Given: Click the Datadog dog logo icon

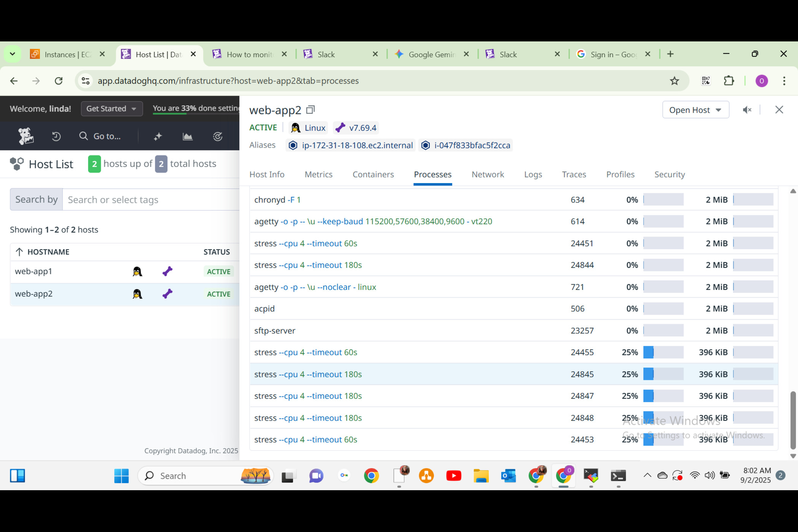Looking at the screenshot, I should coord(26,136).
